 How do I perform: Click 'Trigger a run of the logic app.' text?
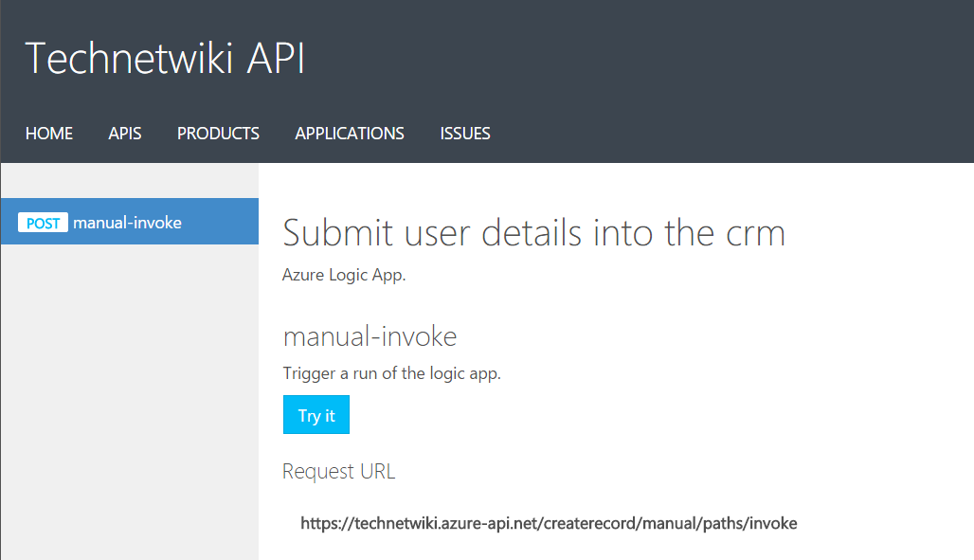[x=392, y=373]
